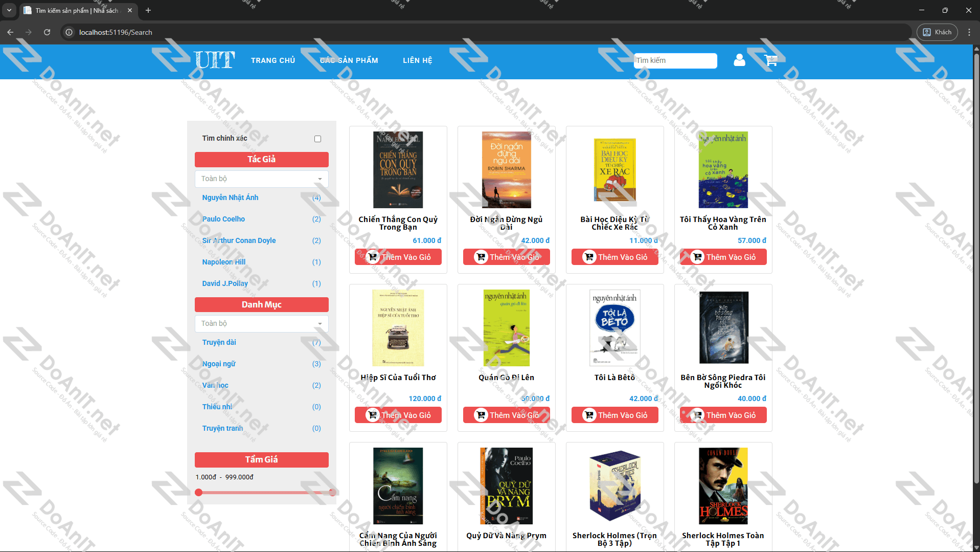Click the Tìm kiếm search box
Image resolution: width=980 pixels, height=552 pixels.
[x=675, y=60]
